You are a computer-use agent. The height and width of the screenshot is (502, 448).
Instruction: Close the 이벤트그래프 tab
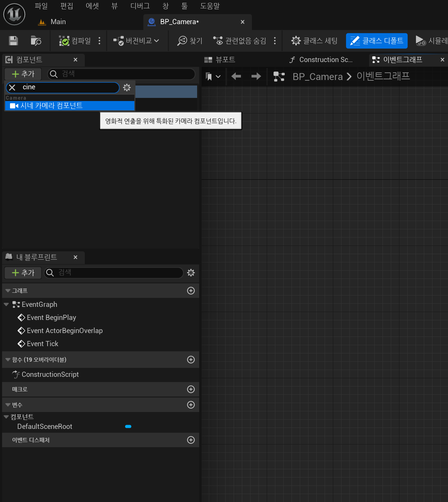click(442, 60)
